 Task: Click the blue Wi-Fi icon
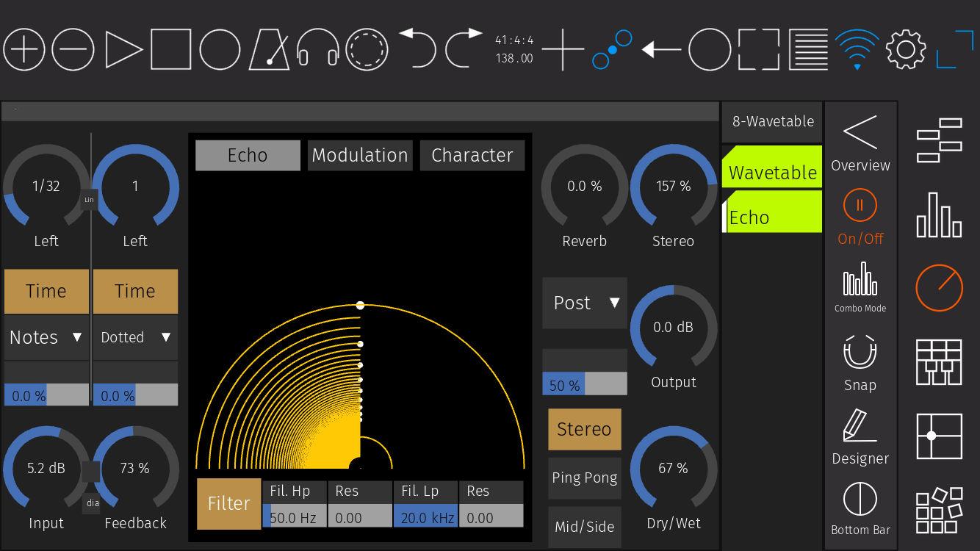[857, 49]
